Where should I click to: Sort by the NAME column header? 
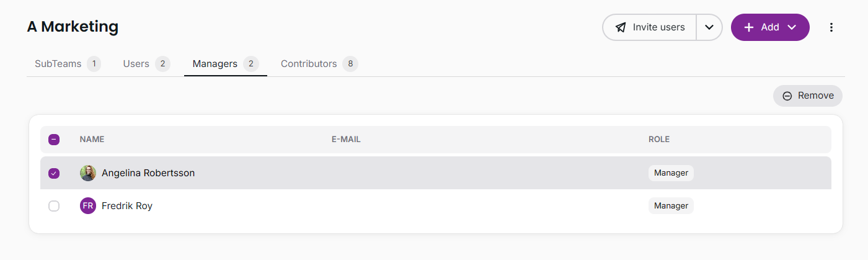click(x=92, y=140)
